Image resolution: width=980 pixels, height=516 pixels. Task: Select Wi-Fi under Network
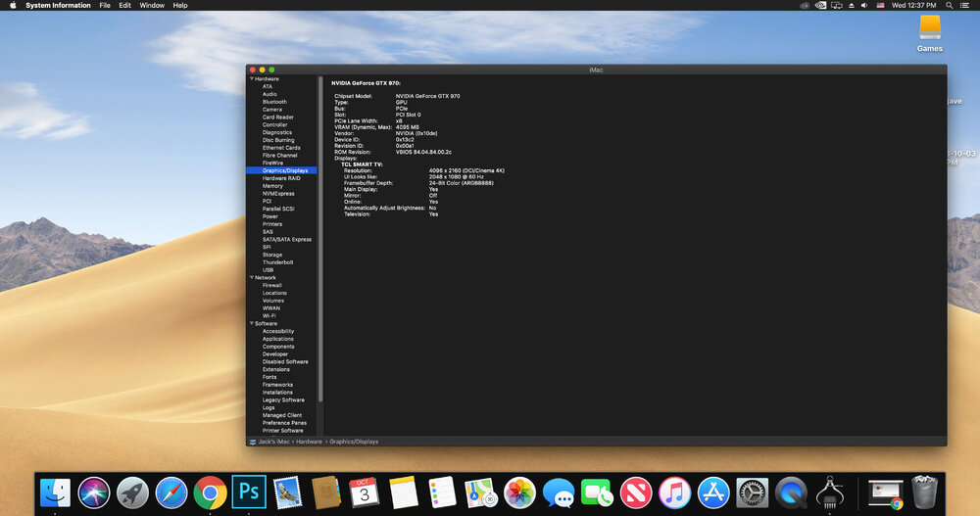269,316
